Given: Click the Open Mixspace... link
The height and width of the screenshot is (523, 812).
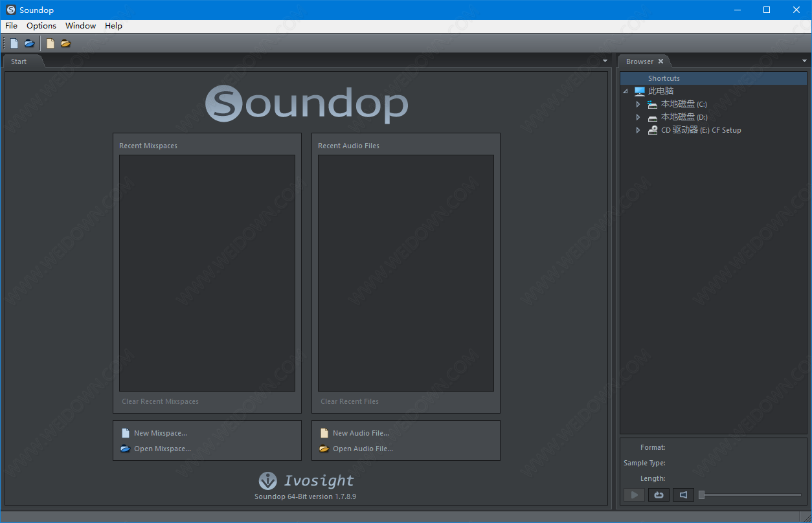Looking at the screenshot, I should point(162,449).
